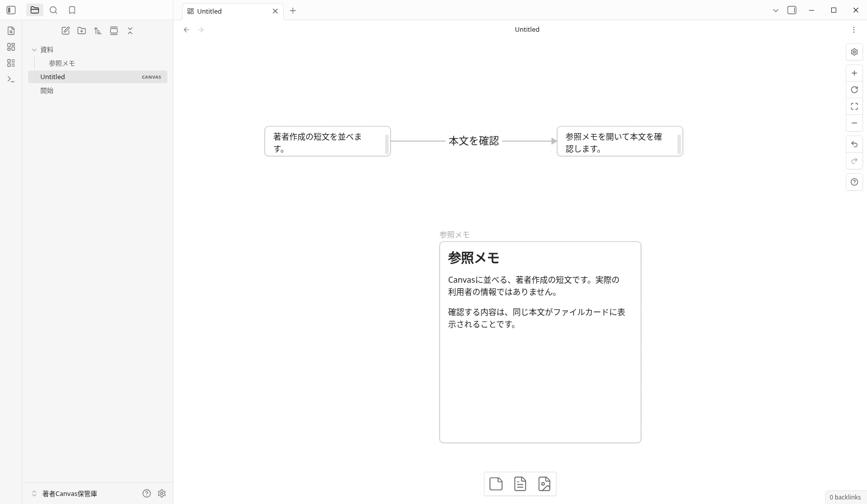Screen dimensions: 867x504
Task: Click the 0 backlinks status
Action: tap(845, 497)
